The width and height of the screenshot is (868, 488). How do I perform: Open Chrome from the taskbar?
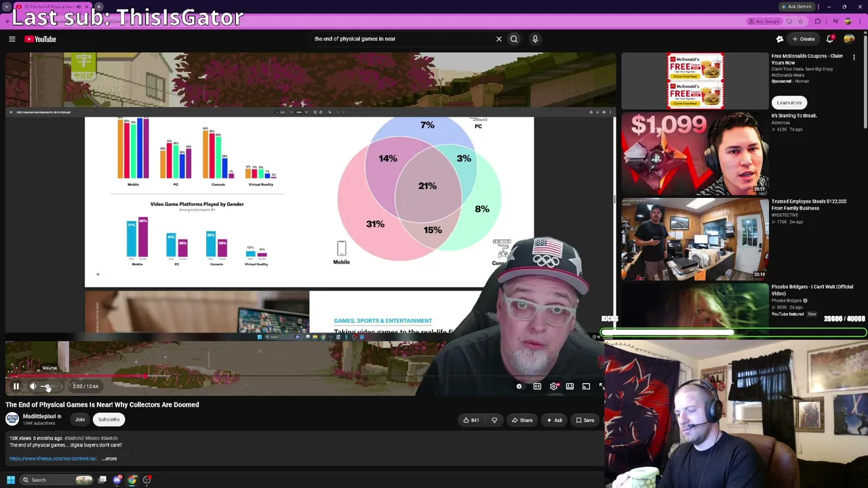[132, 480]
